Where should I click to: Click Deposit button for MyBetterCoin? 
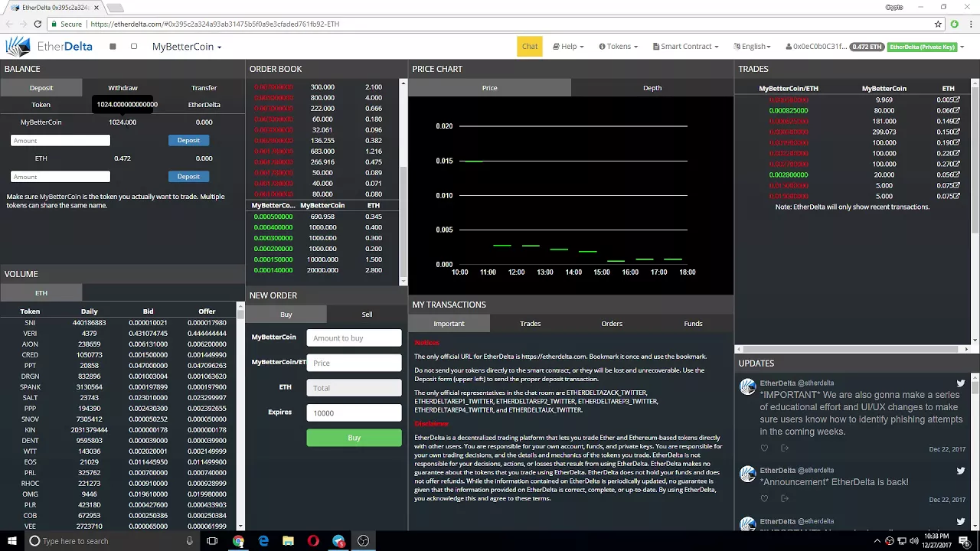pos(188,140)
